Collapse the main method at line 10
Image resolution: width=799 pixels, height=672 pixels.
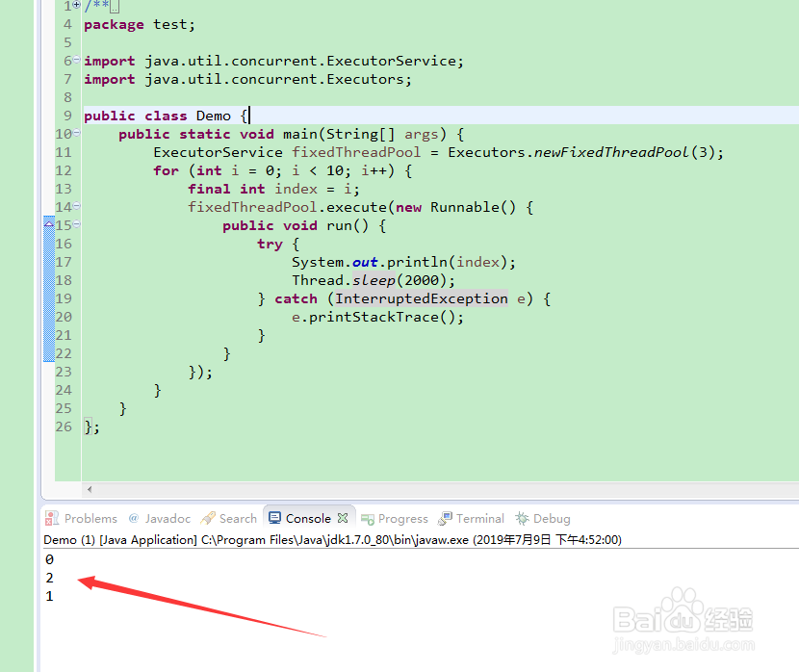[77, 133]
